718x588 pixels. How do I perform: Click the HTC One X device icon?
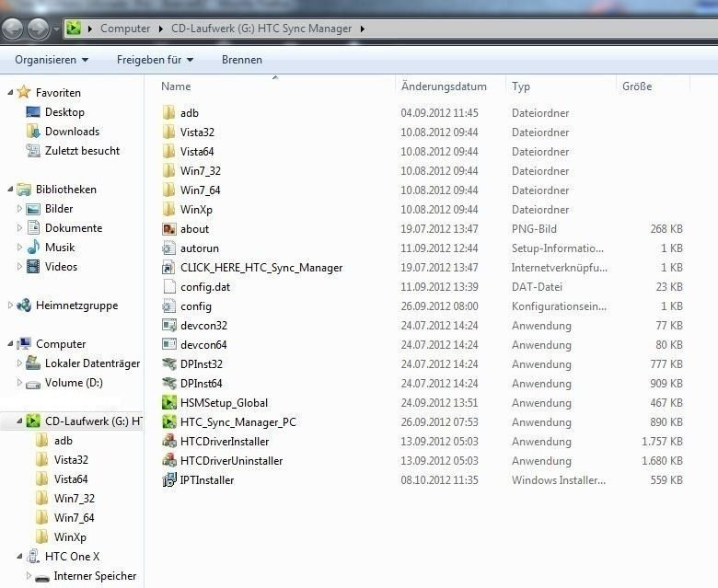(x=32, y=557)
